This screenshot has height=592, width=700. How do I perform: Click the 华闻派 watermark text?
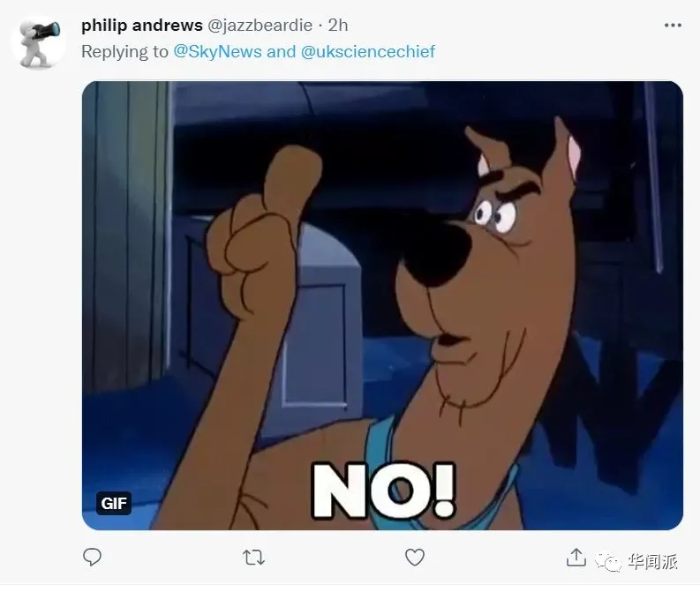tap(652, 561)
